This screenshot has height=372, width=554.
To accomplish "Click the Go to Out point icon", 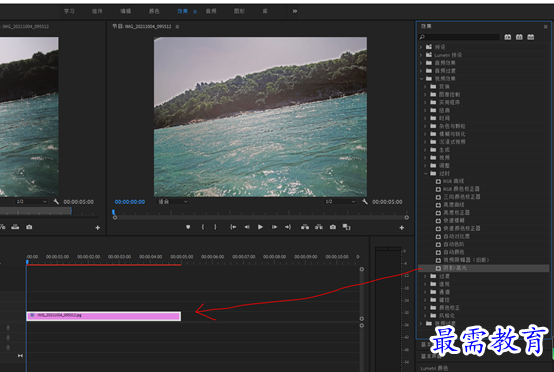I will (288, 227).
